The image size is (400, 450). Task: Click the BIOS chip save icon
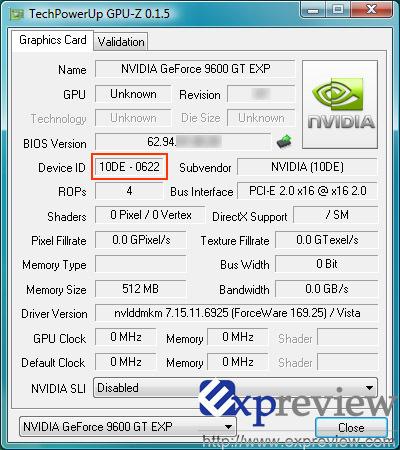(284, 141)
